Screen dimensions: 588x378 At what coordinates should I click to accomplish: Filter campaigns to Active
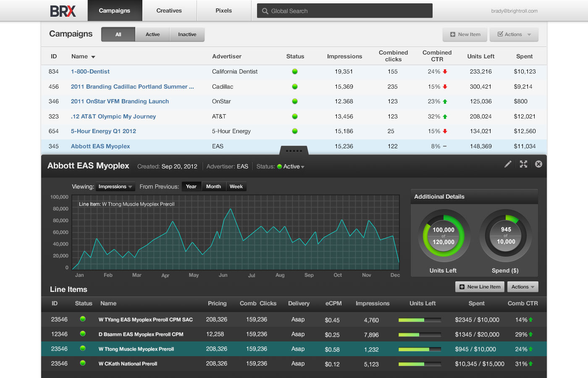152,34
